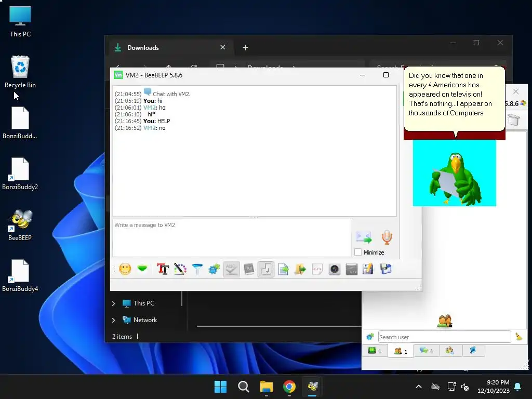Open the notification bell icon
Screen dimensions: 532x399
tap(518, 387)
